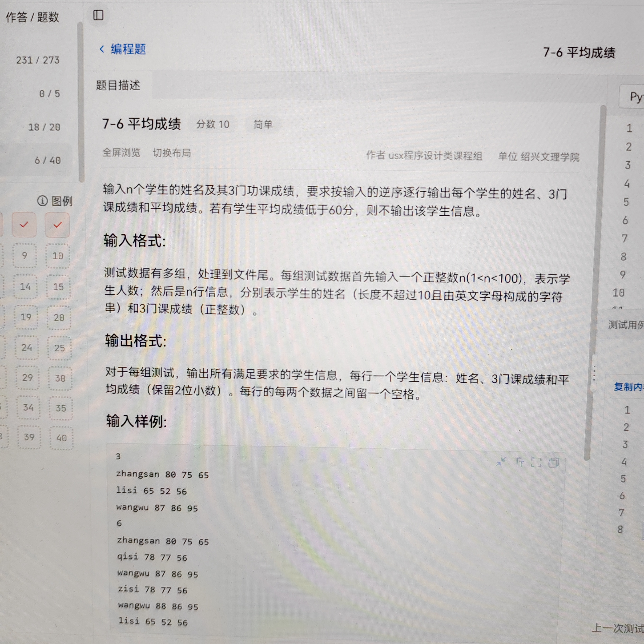This screenshot has height=644, width=644.
Task: Click the 分数 10 badge
Action: coord(213,124)
